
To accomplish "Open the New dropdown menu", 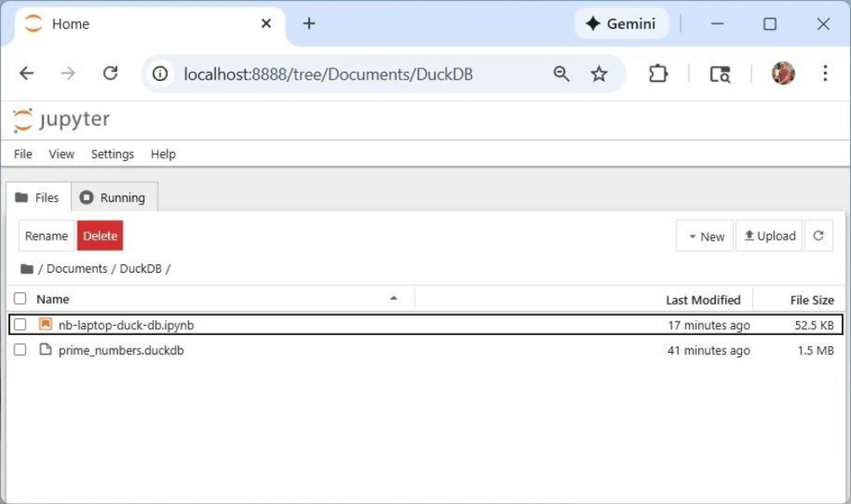I will pos(705,236).
